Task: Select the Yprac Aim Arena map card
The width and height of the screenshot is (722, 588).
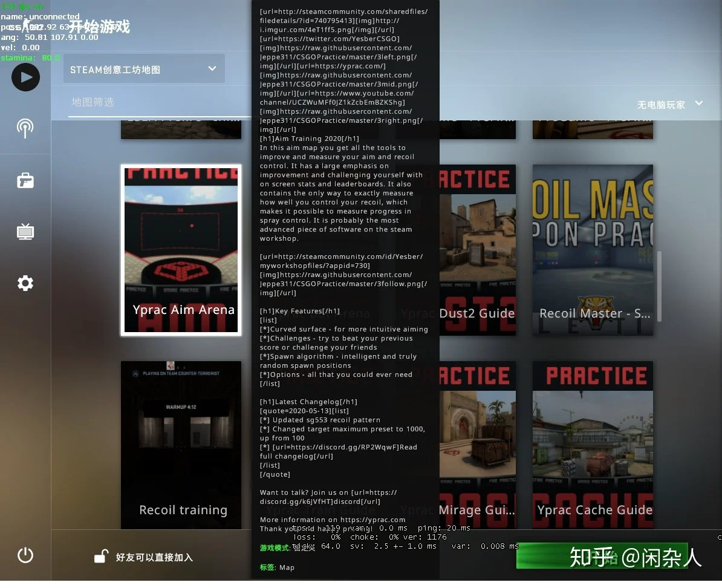Action: pos(181,250)
